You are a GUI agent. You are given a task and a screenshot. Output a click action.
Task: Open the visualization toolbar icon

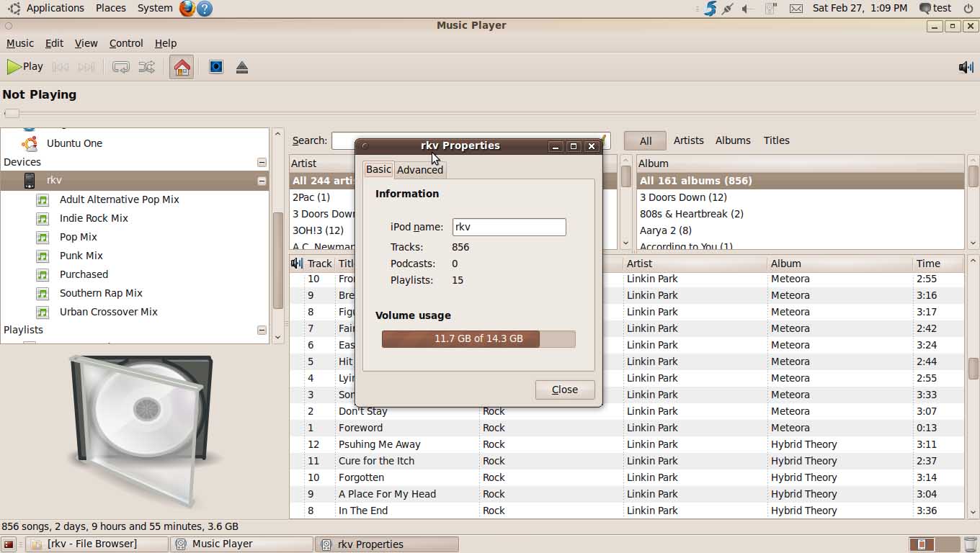pyautogui.click(x=216, y=67)
